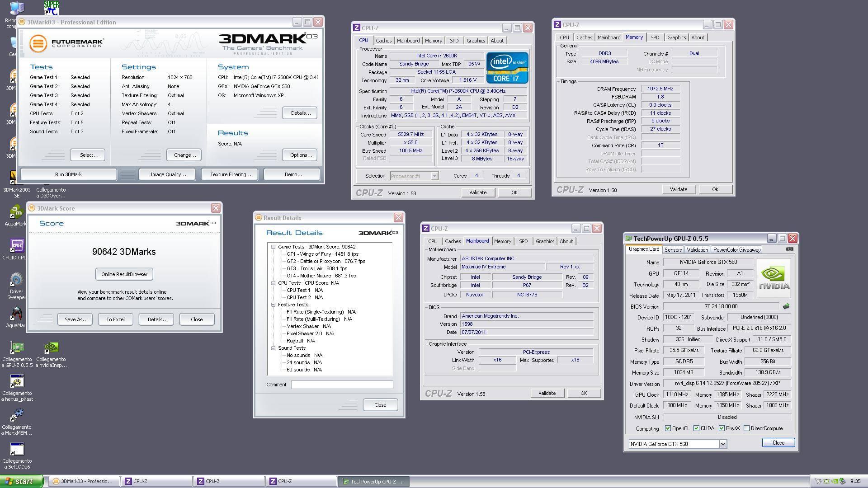This screenshot has height=488, width=868.
Task: Open SPD tab in the CPU-Z Memory window
Action: coord(655,38)
